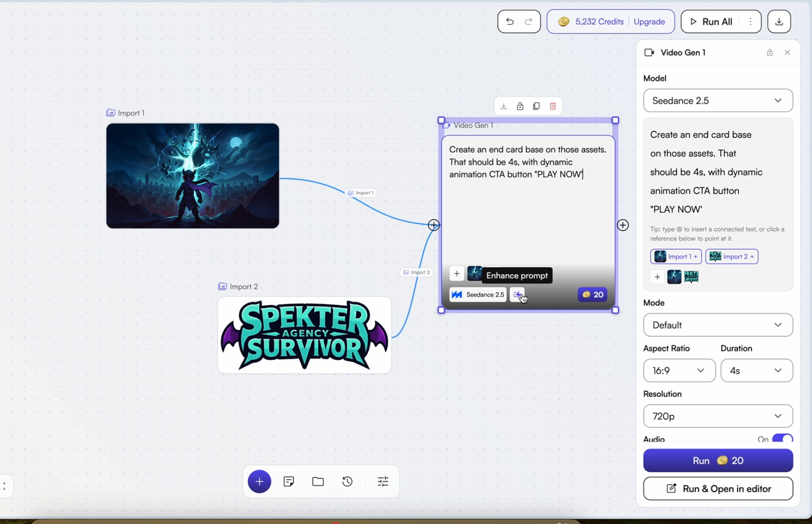Lock the node using its floating toolbar lock icon
This screenshot has height=524, width=812.
[x=520, y=106]
